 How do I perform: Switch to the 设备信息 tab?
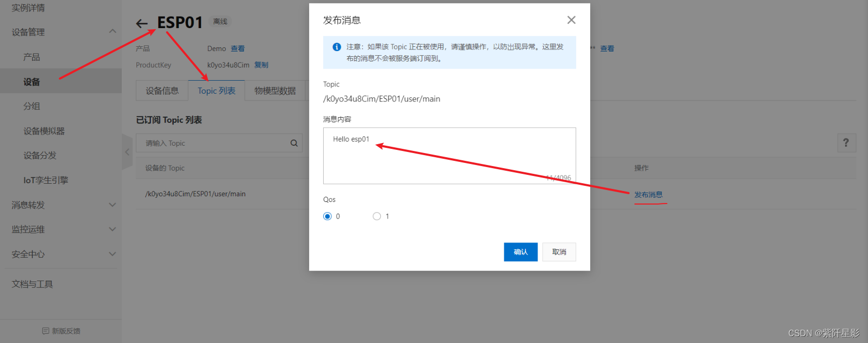162,91
